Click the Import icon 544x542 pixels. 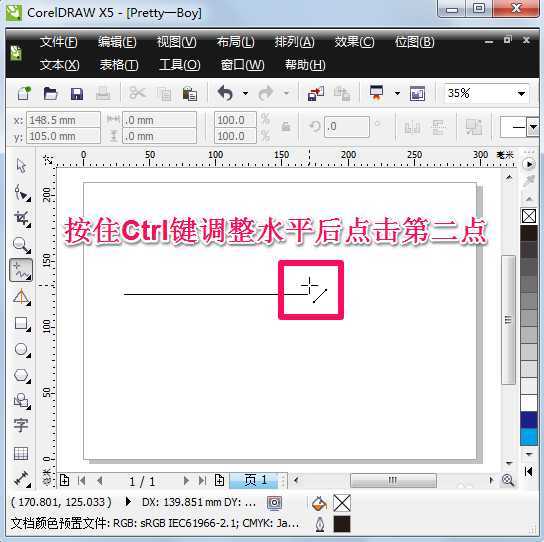tap(316, 94)
